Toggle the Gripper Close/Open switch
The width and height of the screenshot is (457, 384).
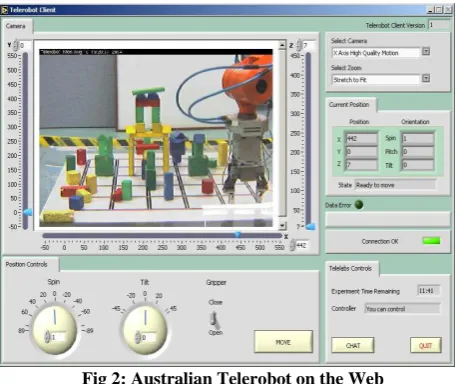pos(214,319)
